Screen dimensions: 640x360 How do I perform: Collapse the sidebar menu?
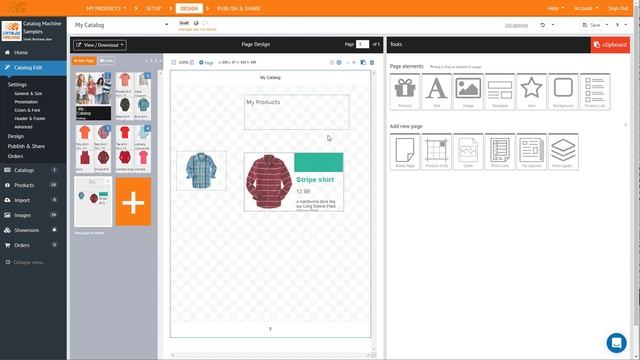pyautogui.click(x=24, y=262)
